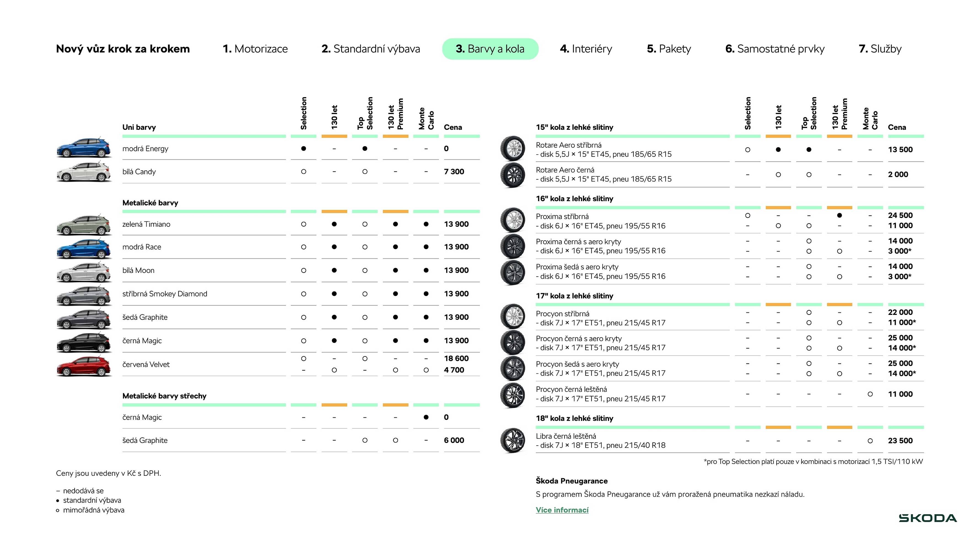Click the bílá Candy white car image
The width and height of the screenshot is (980, 551).
(x=84, y=172)
